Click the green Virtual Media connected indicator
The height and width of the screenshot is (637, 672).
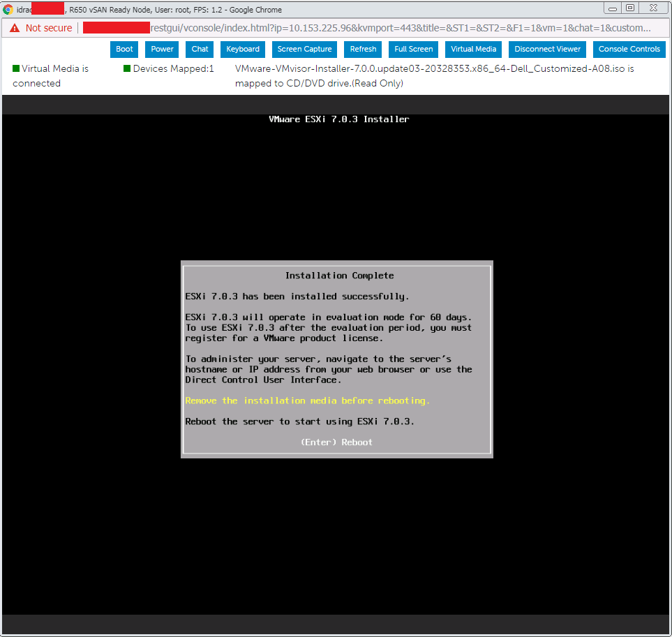tap(16, 68)
